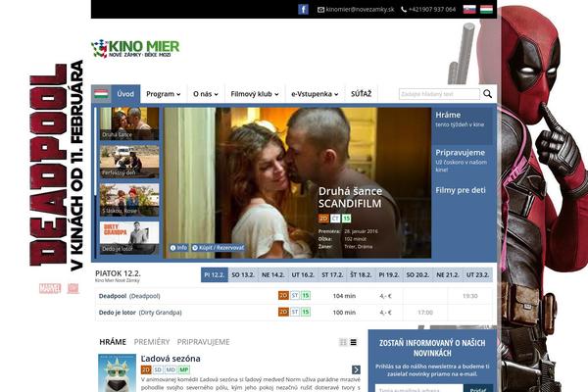The height and width of the screenshot is (392, 588).
Task: Click 15 age badge in Deadpool row
Action: (x=306, y=296)
